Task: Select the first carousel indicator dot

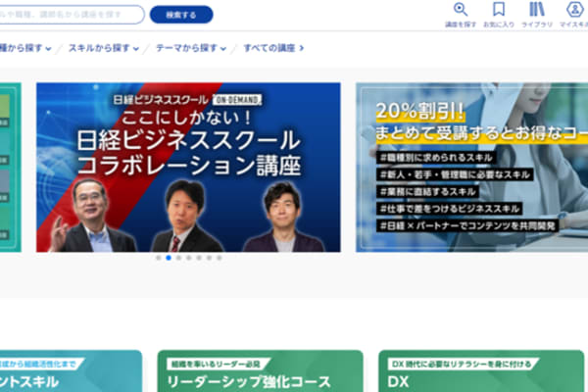Action: (158, 258)
